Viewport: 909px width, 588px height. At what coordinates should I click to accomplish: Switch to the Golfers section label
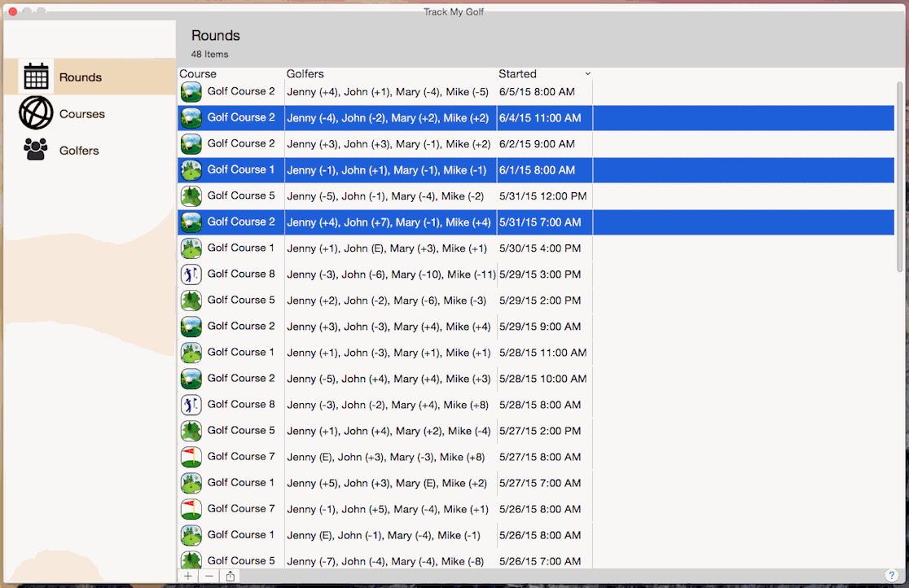pos(79,151)
